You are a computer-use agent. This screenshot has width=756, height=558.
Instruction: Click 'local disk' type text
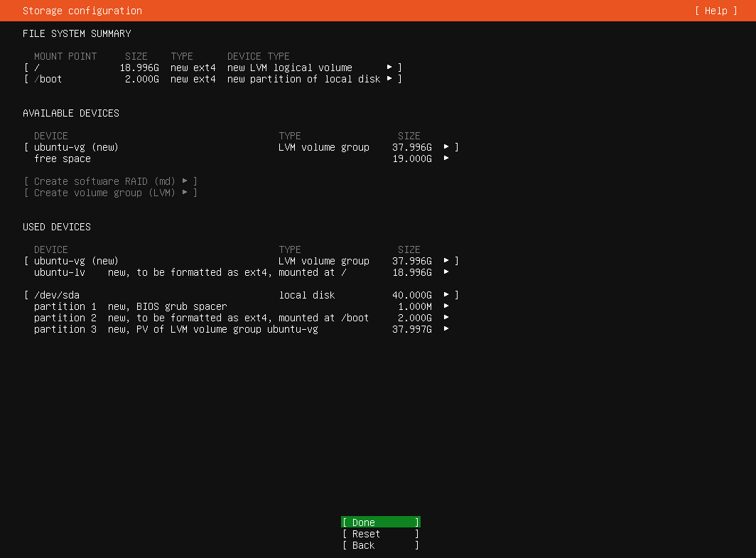307,295
